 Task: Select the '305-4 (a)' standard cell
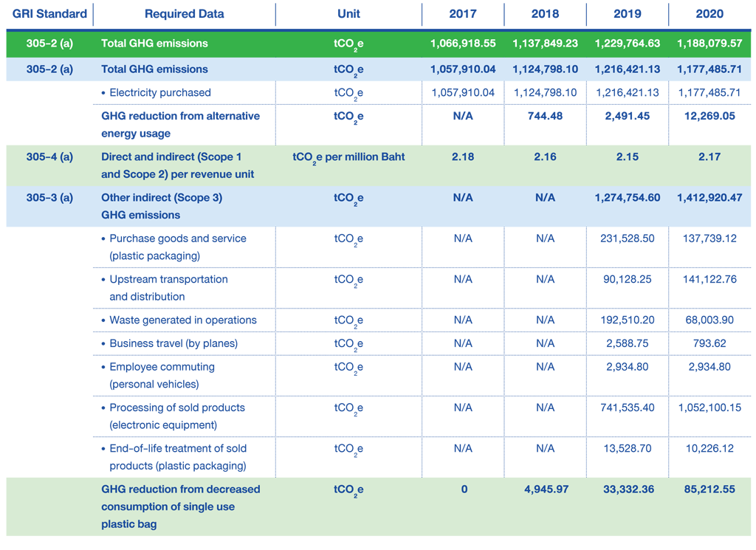[x=49, y=157]
